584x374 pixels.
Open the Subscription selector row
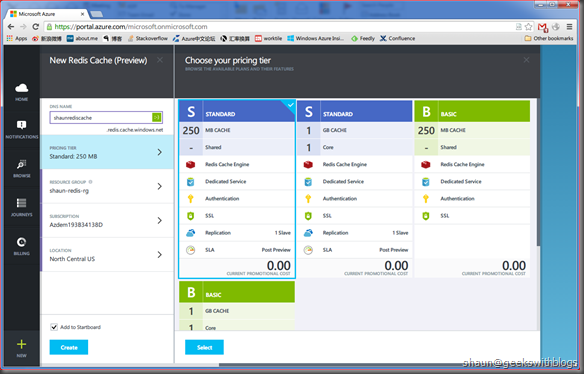pyautogui.click(x=107, y=221)
